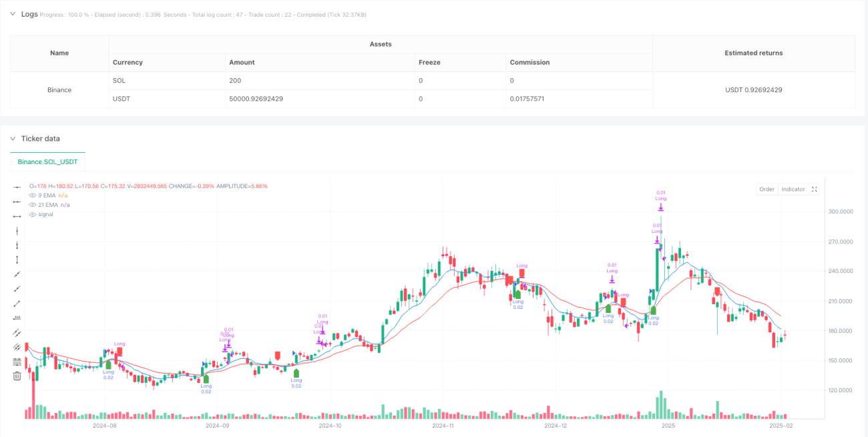868x437 pixels.
Task: Open the Binance.SOL_USDT tab
Action: tap(48, 161)
